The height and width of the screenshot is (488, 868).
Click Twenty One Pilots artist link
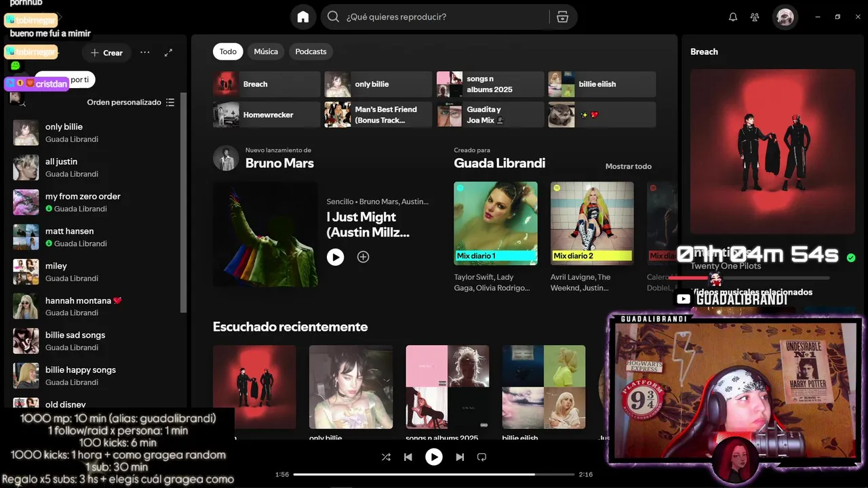[726, 266]
